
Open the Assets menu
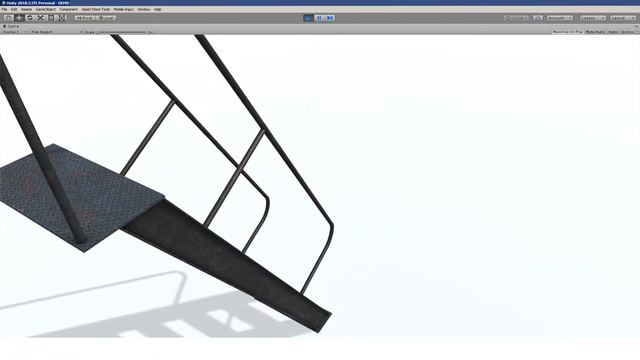(x=26, y=9)
